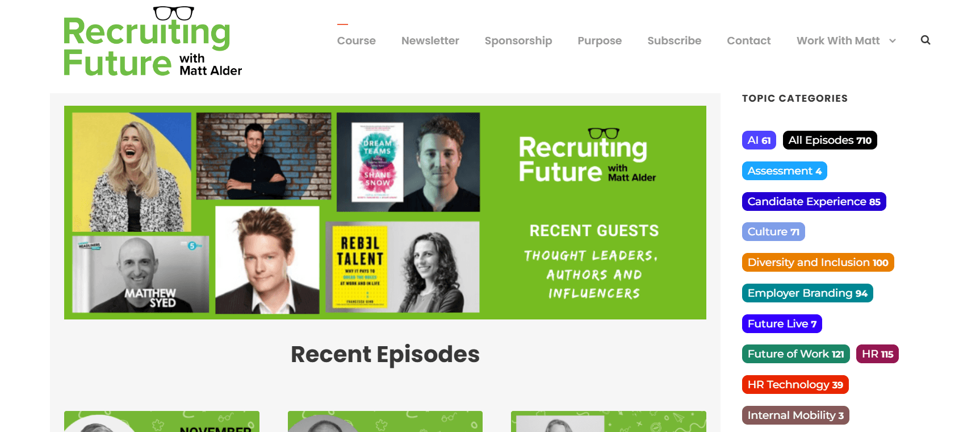Open the HR Technology 39 tag
Screen dimensions: 980x432
tap(795, 385)
